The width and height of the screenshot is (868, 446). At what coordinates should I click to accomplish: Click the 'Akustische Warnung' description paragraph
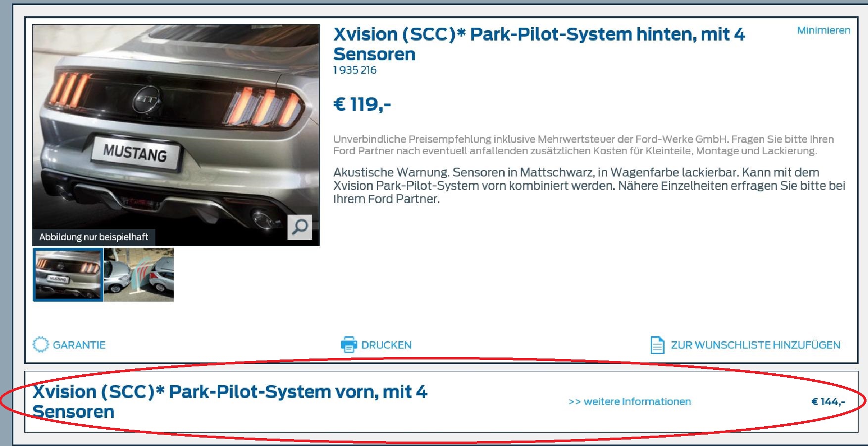[x=589, y=186]
